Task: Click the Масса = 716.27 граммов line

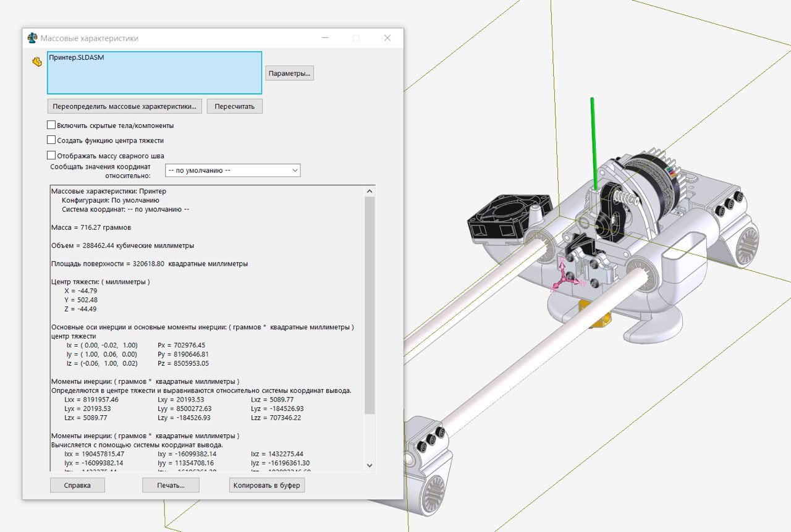Action: [x=91, y=227]
